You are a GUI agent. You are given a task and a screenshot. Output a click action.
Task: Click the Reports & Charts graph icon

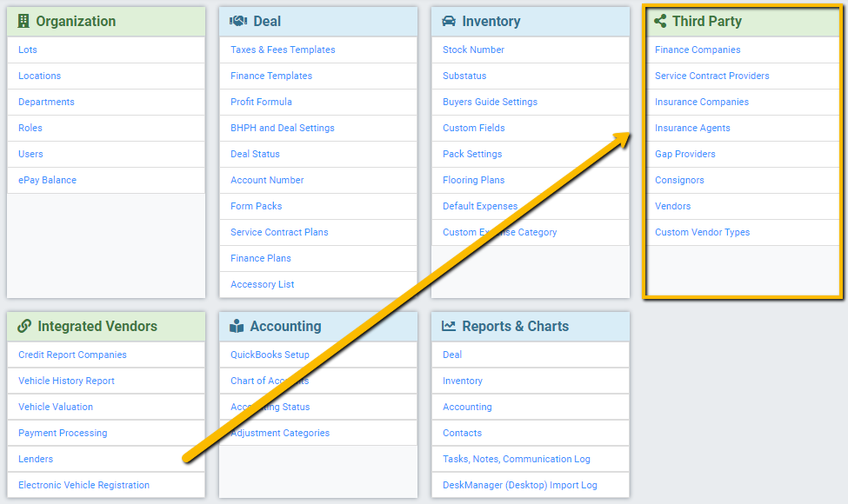click(449, 327)
